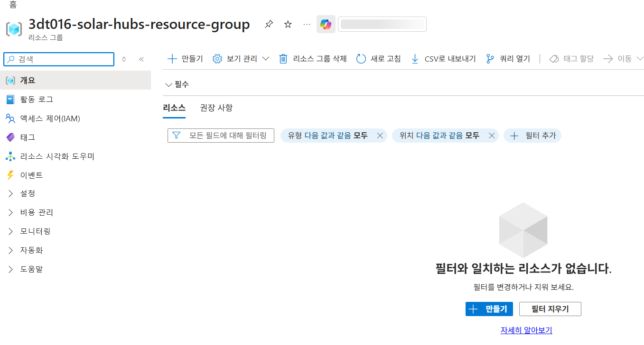Click the funnel filter icon

point(177,136)
